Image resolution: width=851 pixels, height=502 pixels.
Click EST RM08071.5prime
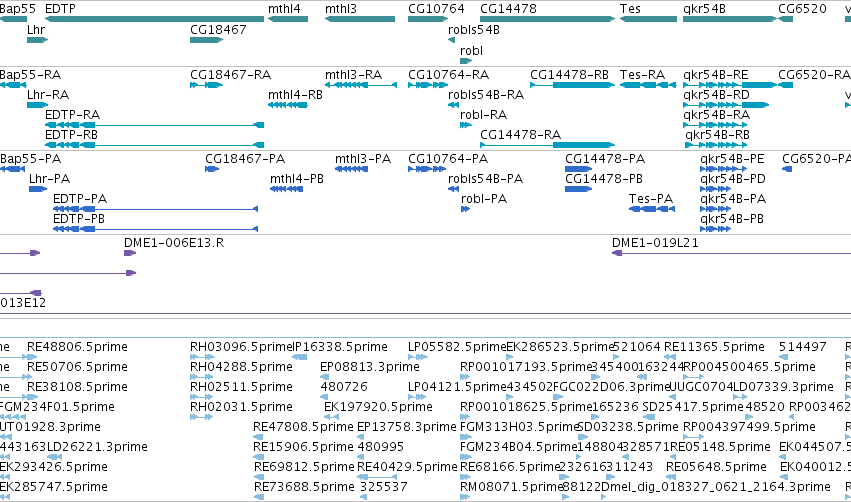[464, 498]
